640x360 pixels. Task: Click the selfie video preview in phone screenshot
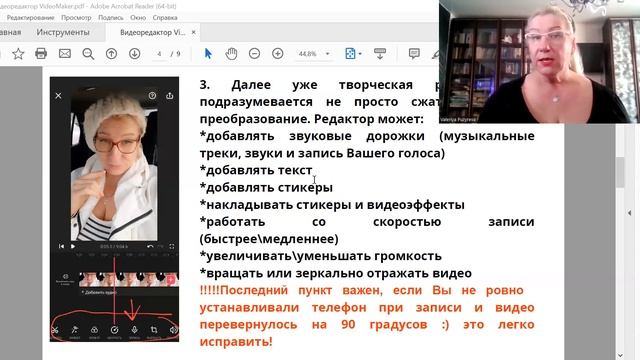pyautogui.click(x=114, y=167)
